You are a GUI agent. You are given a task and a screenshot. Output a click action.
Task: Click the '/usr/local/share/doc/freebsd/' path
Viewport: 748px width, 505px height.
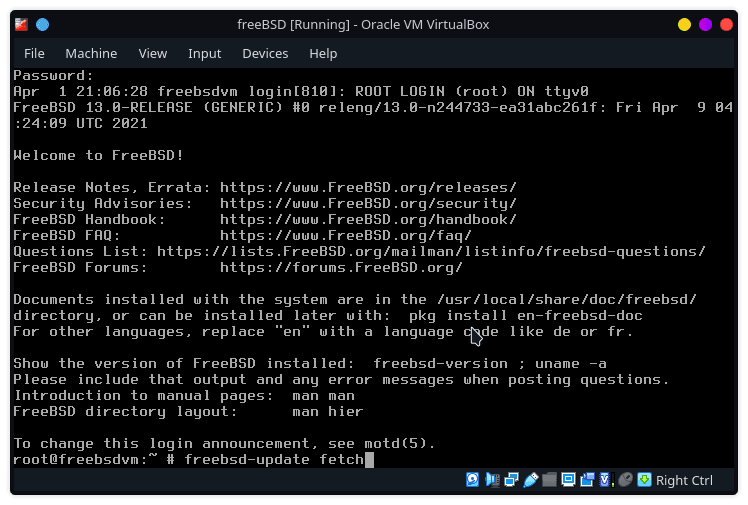[567, 299]
